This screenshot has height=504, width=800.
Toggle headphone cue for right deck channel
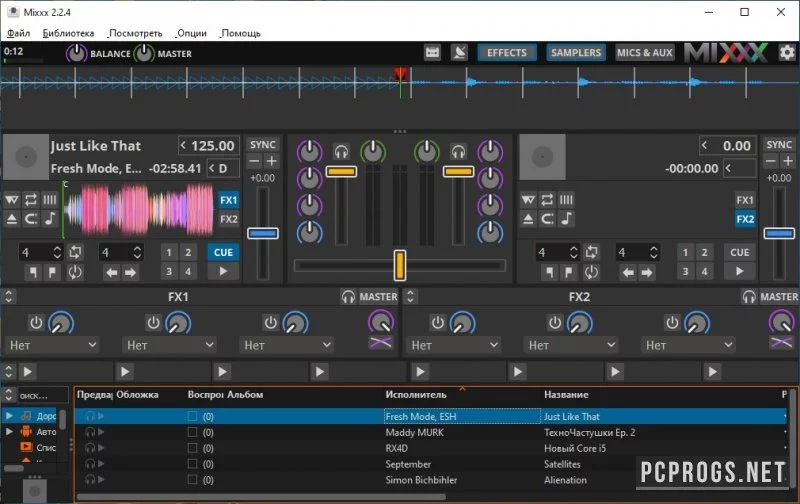point(458,152)
